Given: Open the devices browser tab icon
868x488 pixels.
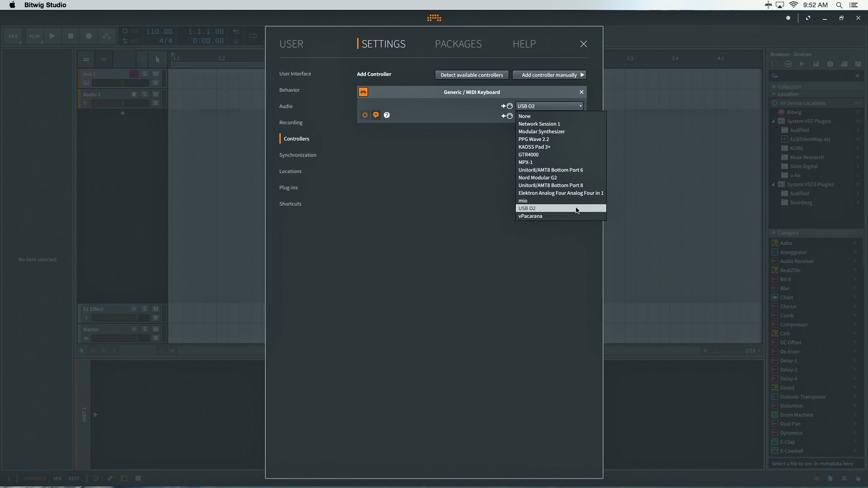Looking at the screenshot, I should (x=774, y=64).
